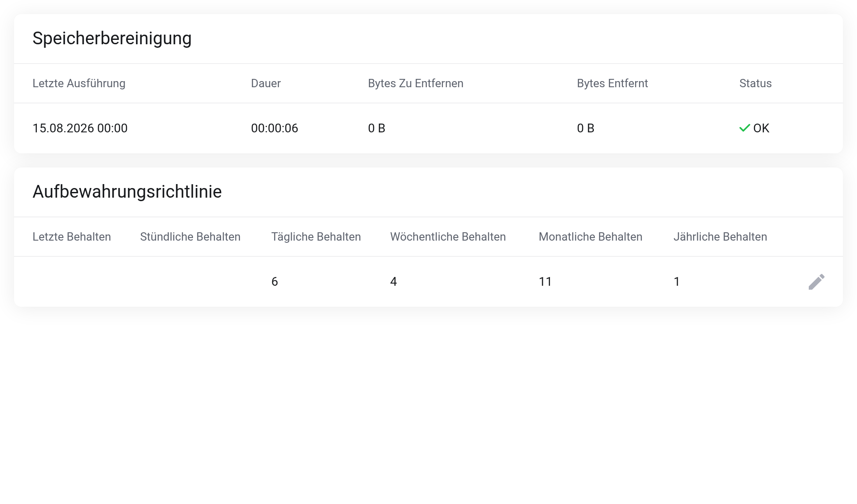Select the 'Dauer' column header

tap(266, 83)
